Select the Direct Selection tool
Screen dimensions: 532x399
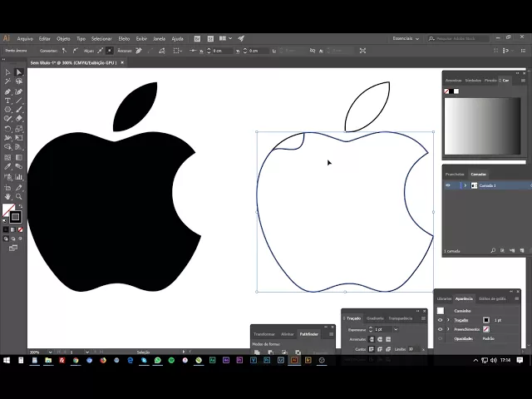(x=18, y=72)
